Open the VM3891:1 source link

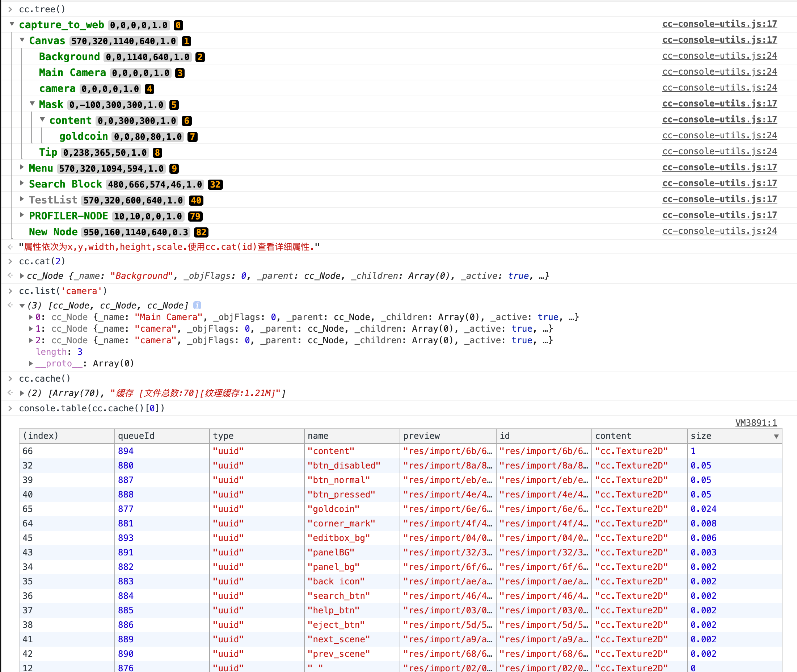pyautogui.click(x=756, y=423)
